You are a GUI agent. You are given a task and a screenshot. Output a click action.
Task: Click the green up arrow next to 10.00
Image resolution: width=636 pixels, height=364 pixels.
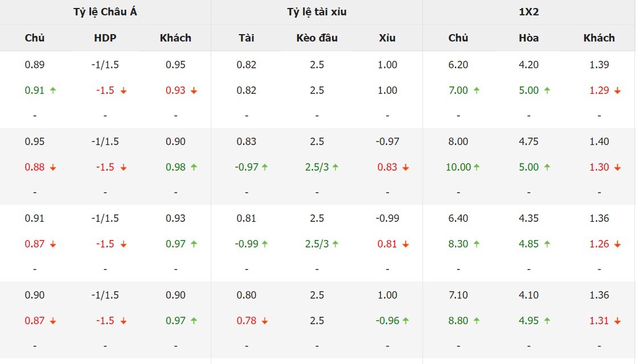coord(477,167)
